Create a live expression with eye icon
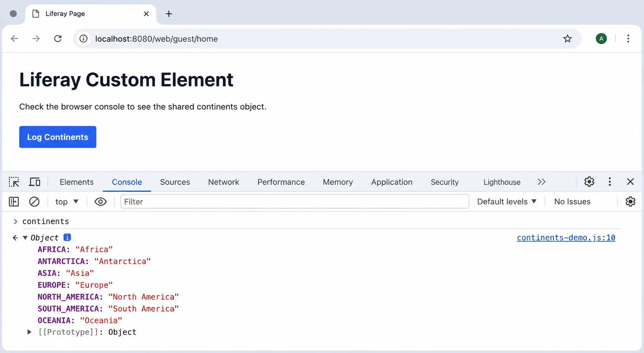The image size is (644, 353). (100, 201)
